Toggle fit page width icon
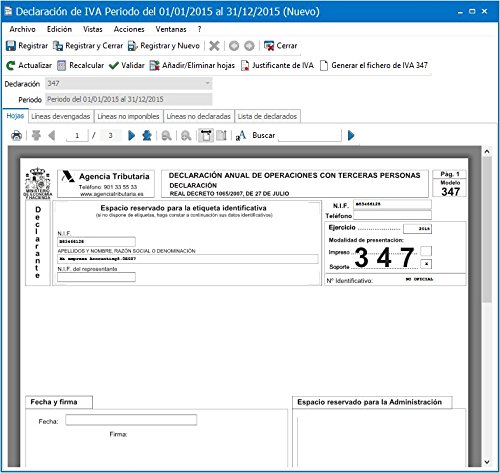Image resolution: width=500 pixels, height=473 pixels. click(x=206, y=135)
